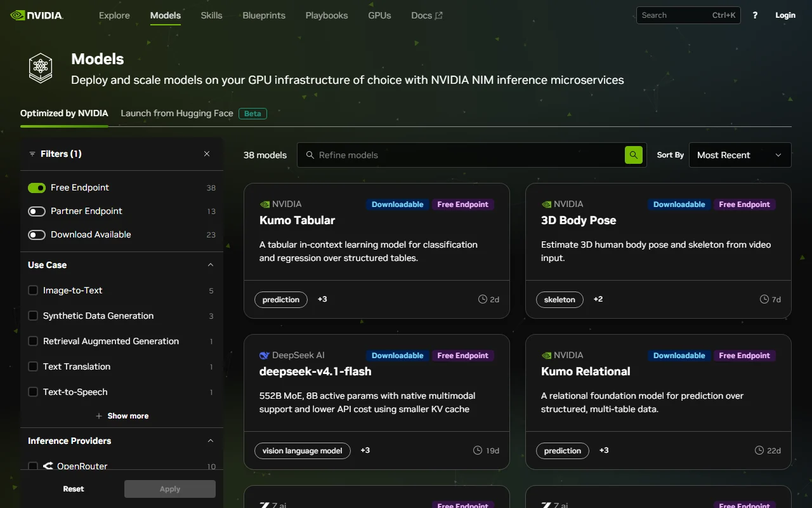The image size is (812, 508).
Task: Enable the Partner Endpoint toggle
Action: 37,211
